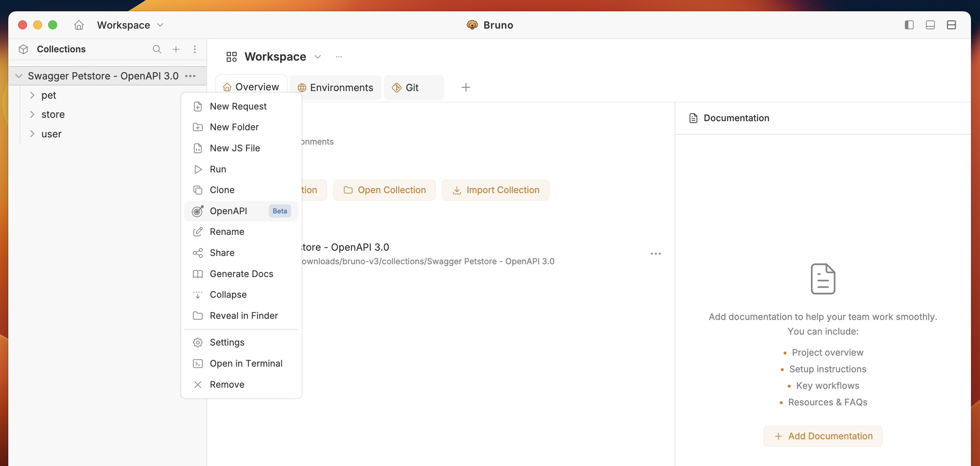Click the collection ellipsis near the file path
The height and width of the screenshot is (466, 980).
pyautogui.click(x=655, y=254)
